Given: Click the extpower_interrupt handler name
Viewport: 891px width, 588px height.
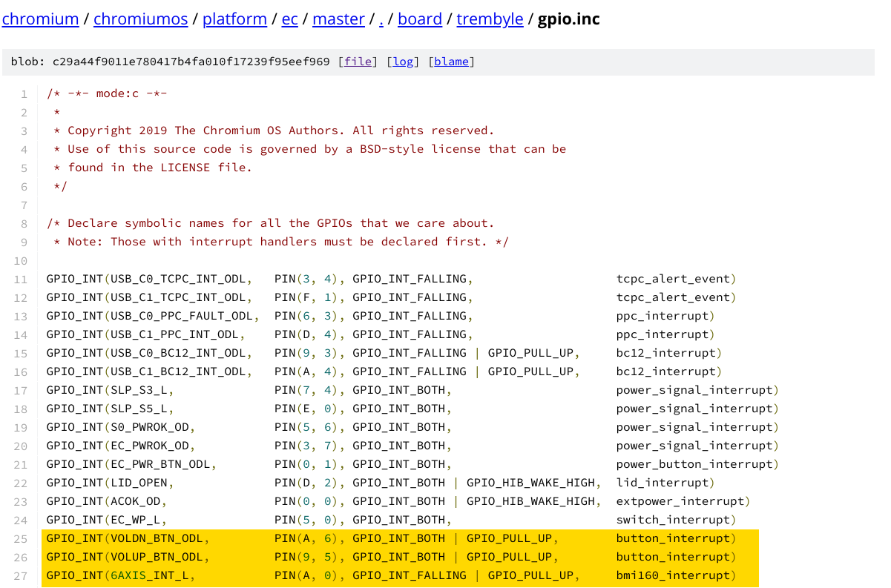Looking at the screenshot, I should [680, 501].
